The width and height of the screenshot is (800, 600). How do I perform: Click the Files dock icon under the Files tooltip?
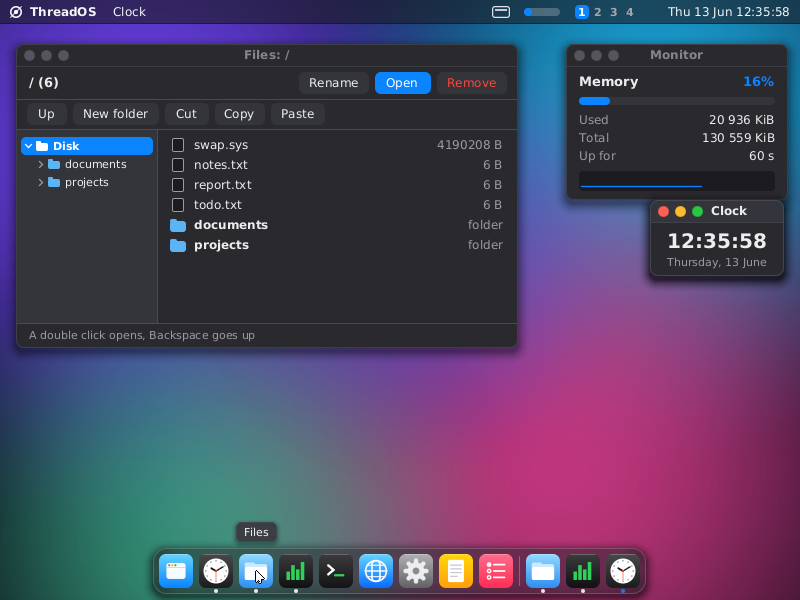click(x=256, y=571)
